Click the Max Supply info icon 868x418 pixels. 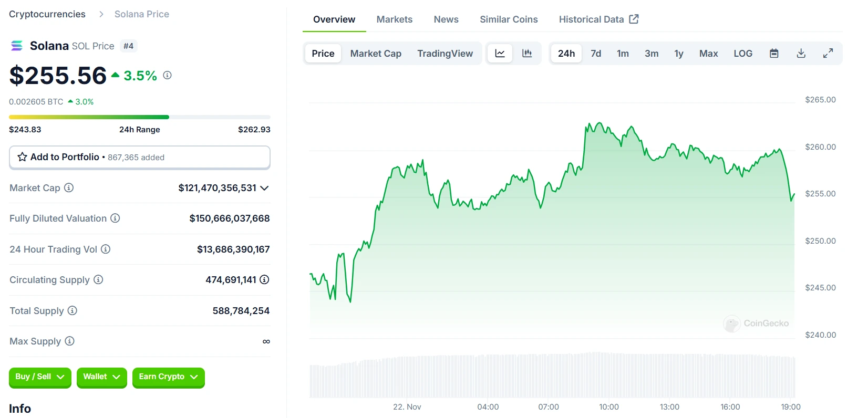pos(69,341)
